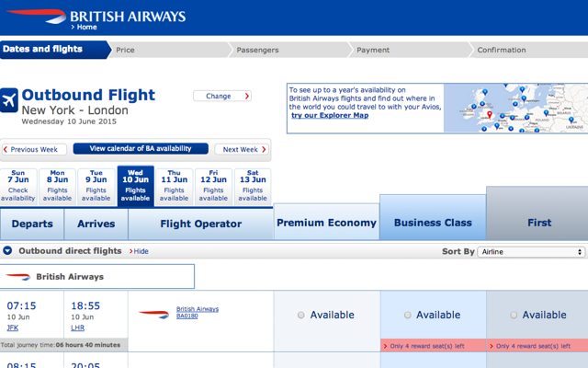
Task: Open View calendar of BA availability
Action: [x=141, y=149]
